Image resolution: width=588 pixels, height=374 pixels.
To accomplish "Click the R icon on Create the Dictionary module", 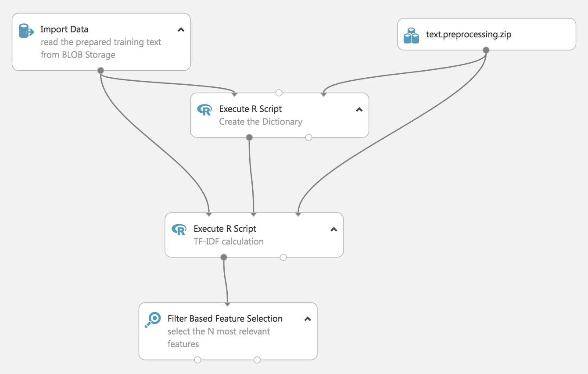I will [x=204, y=110].
